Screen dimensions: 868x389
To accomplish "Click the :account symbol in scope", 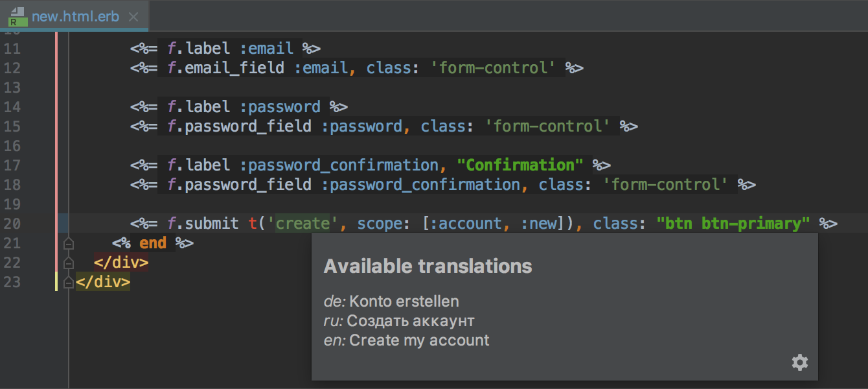I will click(466, 224).
